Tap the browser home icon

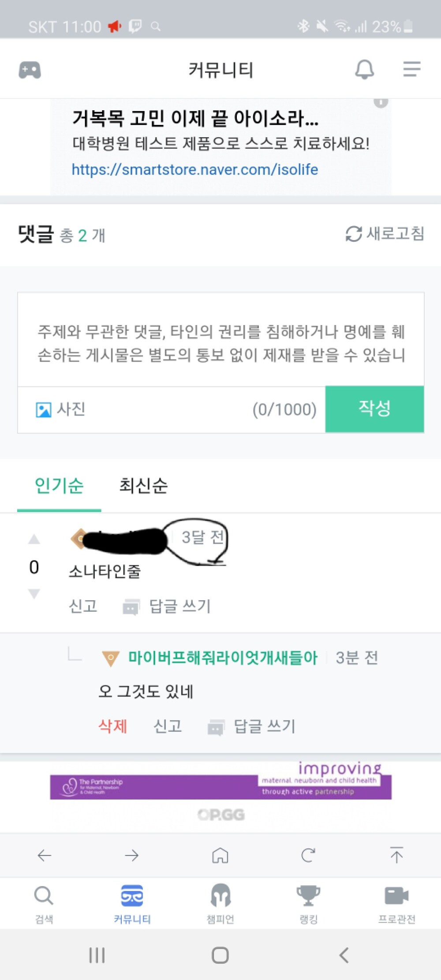220,855
